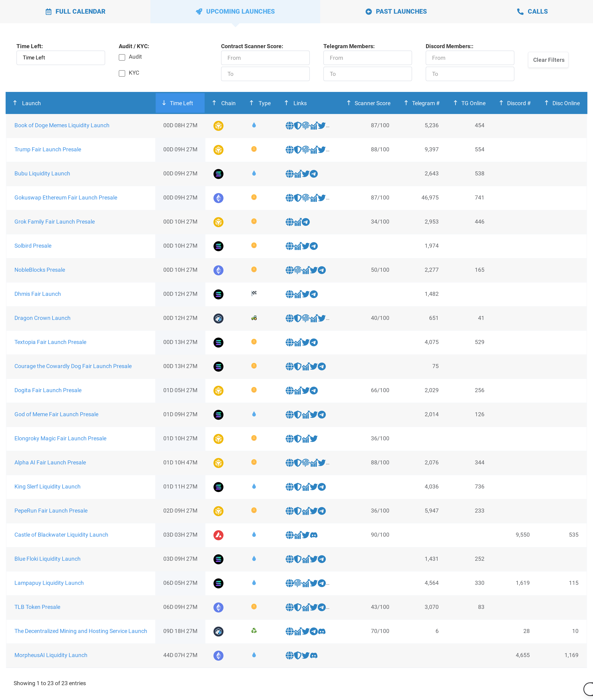The width and height of the screenshot is (593, 700).
Task: Open website globe icon for Bubu Liquidity Launch
Action: [x=289, y=174]
